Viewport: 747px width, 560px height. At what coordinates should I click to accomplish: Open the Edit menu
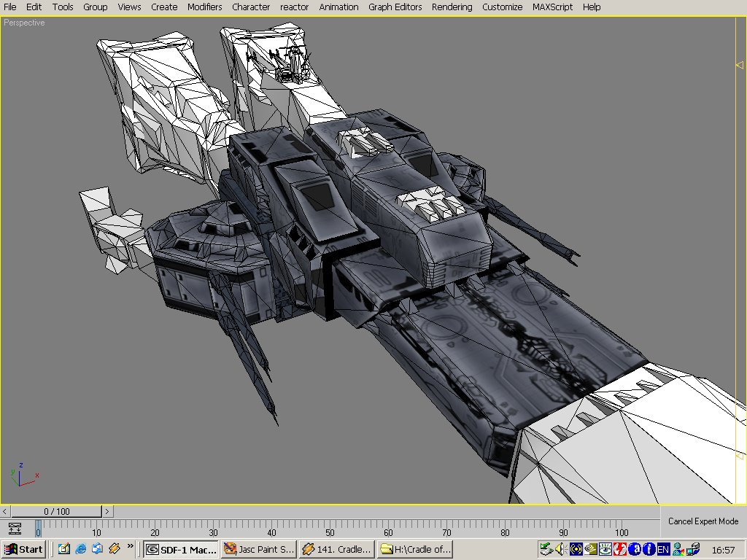[34, 7]
